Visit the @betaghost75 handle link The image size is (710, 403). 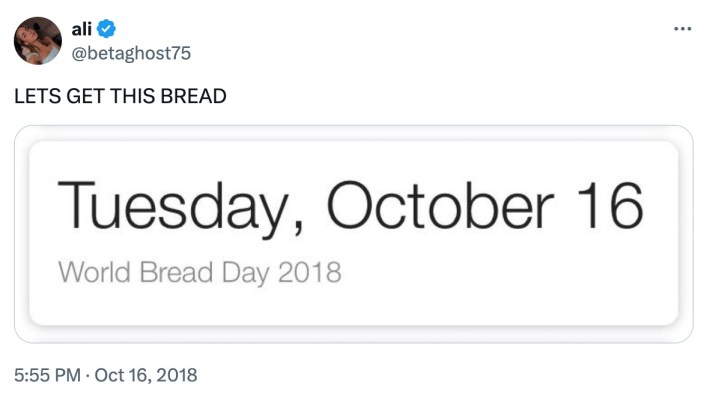pyautogui.click(x=130, y=51)
